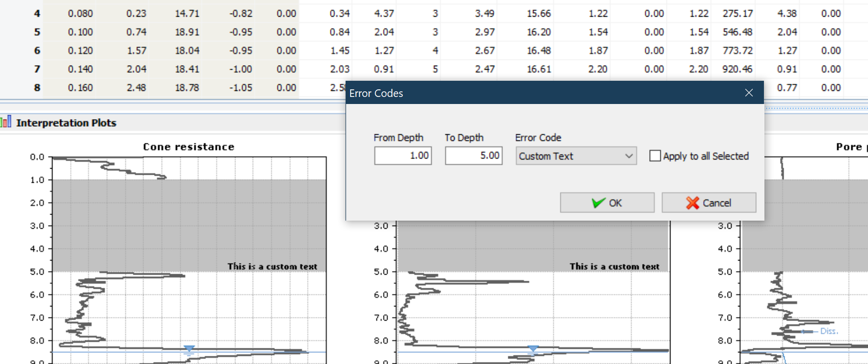The width and height of the screenshot is (868, 364).
Task: Click the cell containing 920.46
Action: (x=737, y=69)
